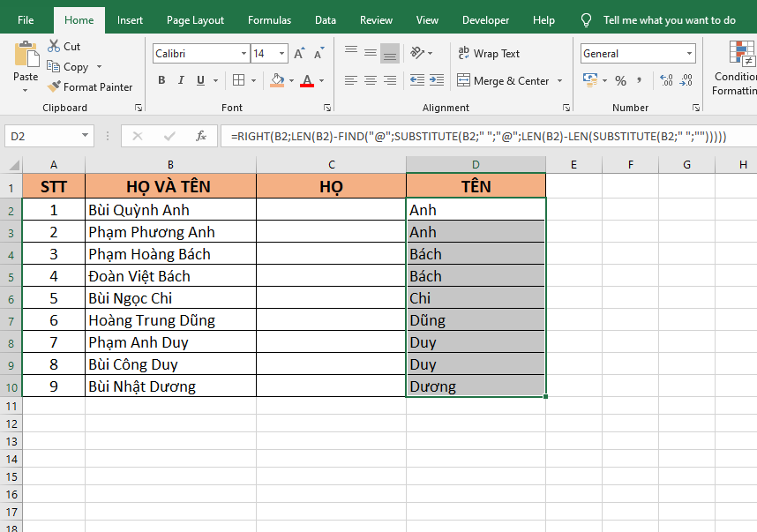Open the font size 14 dropdown

(282, 54)
